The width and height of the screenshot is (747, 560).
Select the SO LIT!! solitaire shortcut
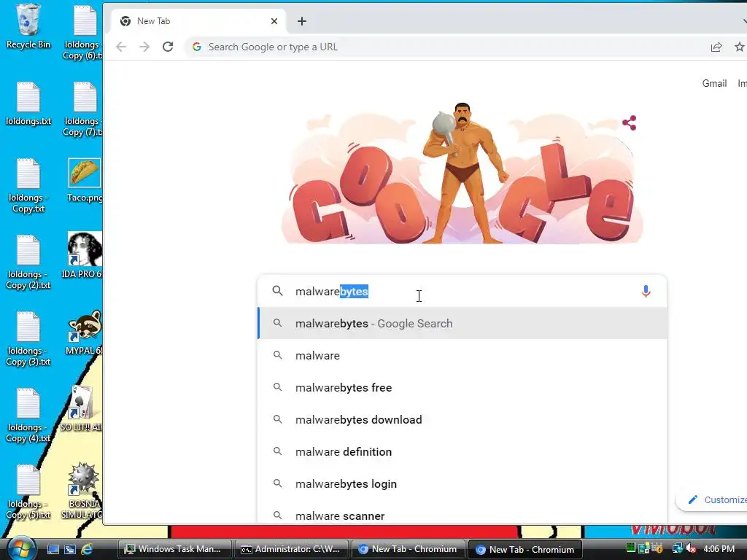point(81,408)
